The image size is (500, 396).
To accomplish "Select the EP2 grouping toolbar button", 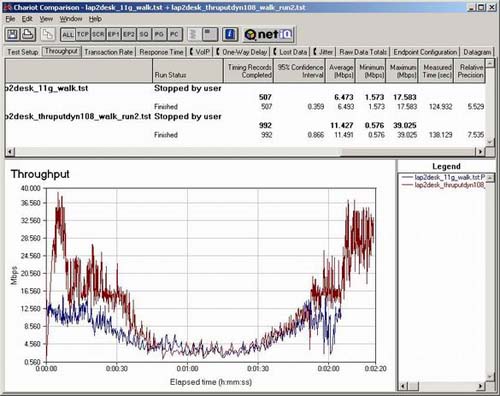I will [x=129, y=34].
